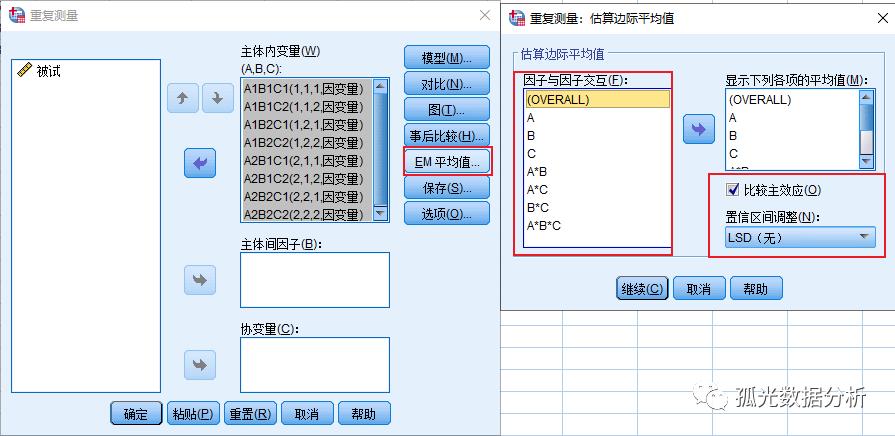Select A2B2C2(2,2,2,因变量) row
895x436 pixels.
[x=307, y=214]
